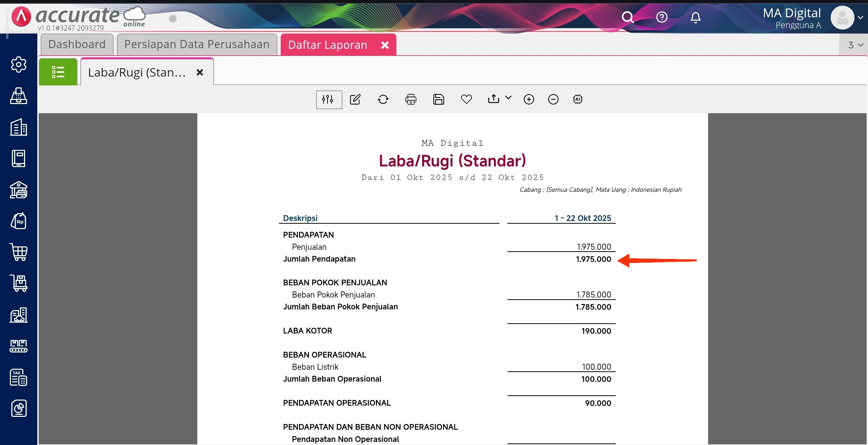Save the report with diskette icon

[x=438, y=99]
